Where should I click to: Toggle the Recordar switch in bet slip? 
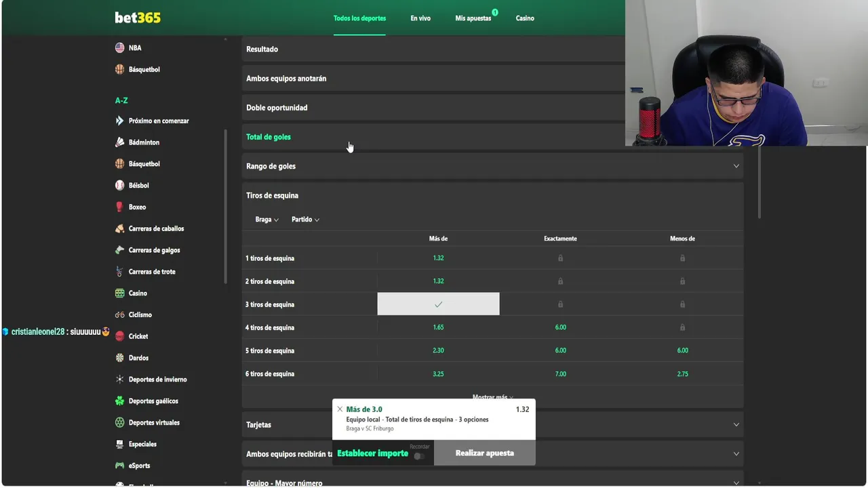[x=419, y=456]
